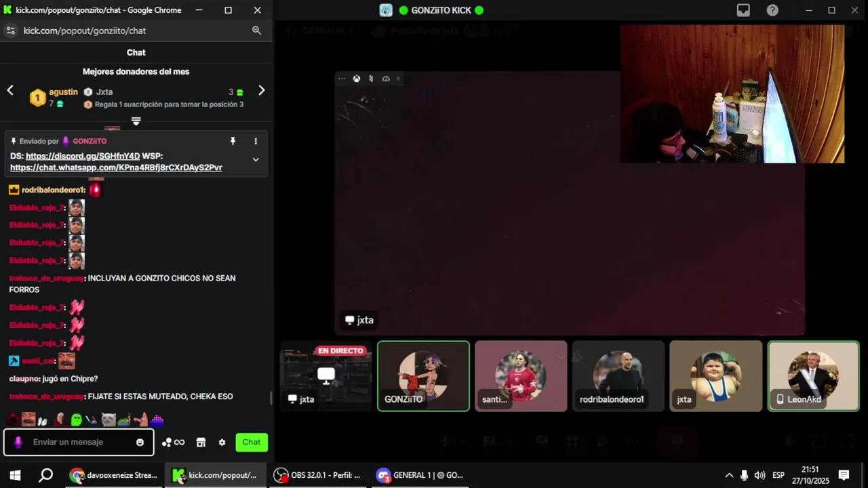Select GONZiiTO participant tile

pyautogui.click(x=423, y=376)
